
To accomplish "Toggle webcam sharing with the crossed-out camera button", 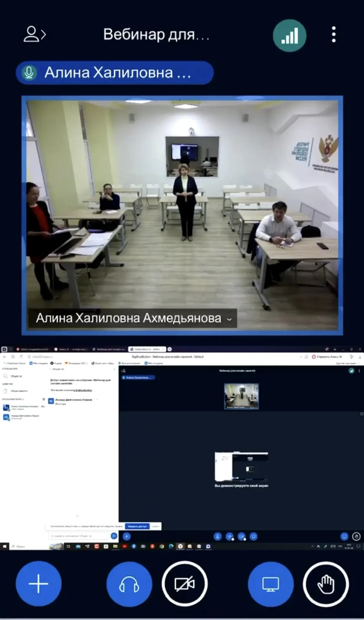I will point(184,584).
